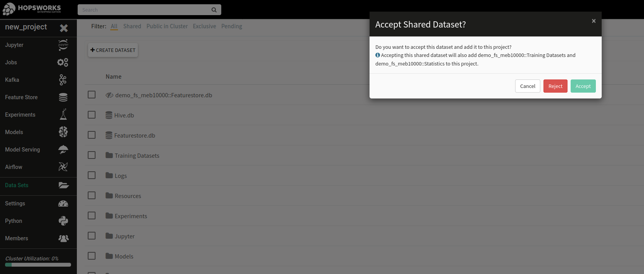Screen dimensions: 644x274
Task: Click the folder icon next to Training Datasets
Action: pyautogui.click(x=109, y=155)
